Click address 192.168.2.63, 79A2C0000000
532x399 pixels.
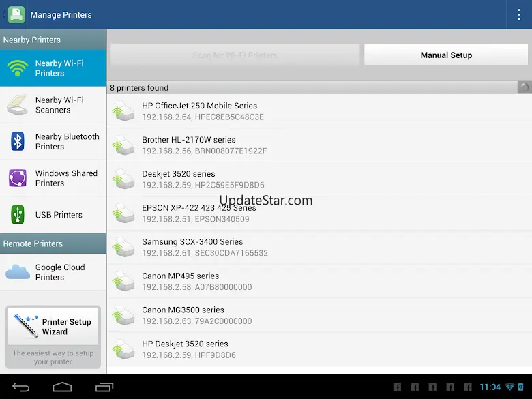click(197, 321)
